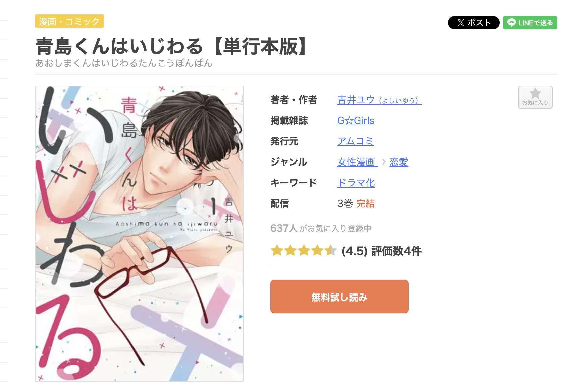Open the ドラマ化 keyword link
This screenshot has height=392, width=587.
click(x=356, y=183)
